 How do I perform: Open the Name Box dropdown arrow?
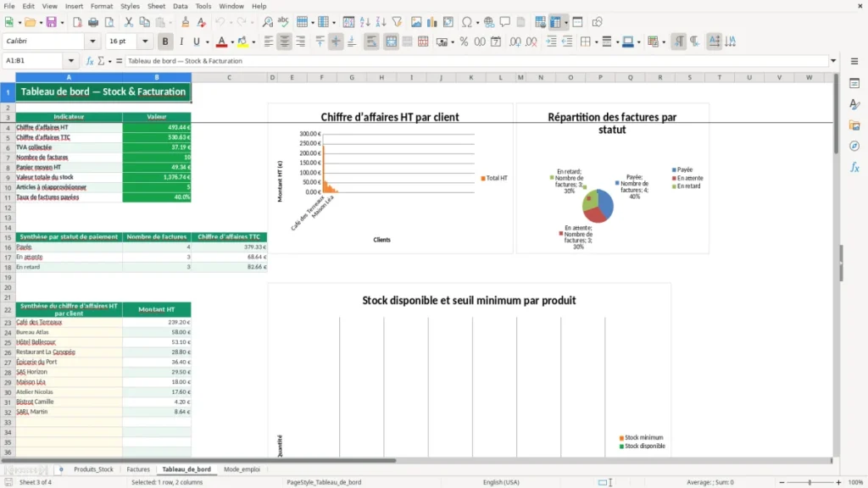[71, 61]
